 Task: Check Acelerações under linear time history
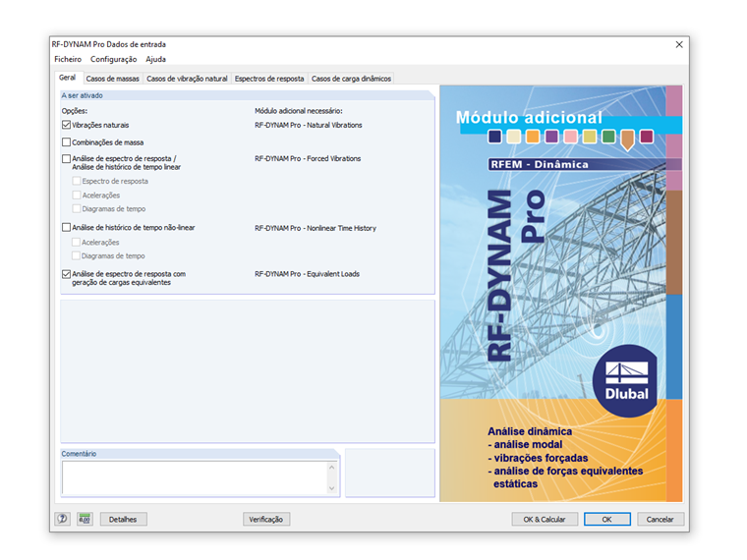tap(77, 195)
